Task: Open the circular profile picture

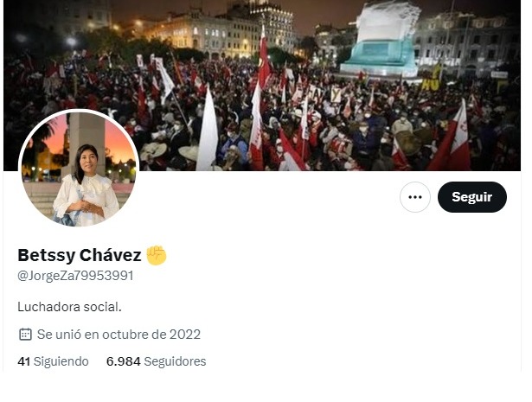Action: [79, 168]
